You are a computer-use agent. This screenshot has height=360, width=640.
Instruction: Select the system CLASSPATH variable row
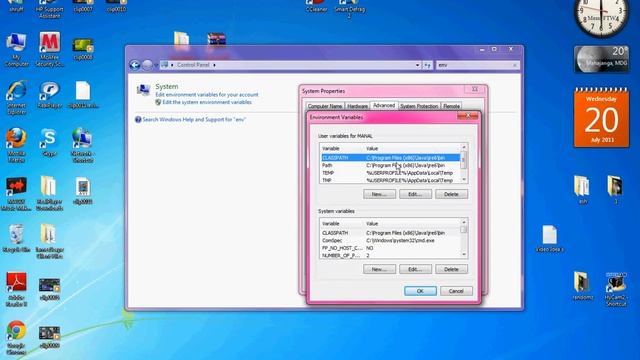390,233
